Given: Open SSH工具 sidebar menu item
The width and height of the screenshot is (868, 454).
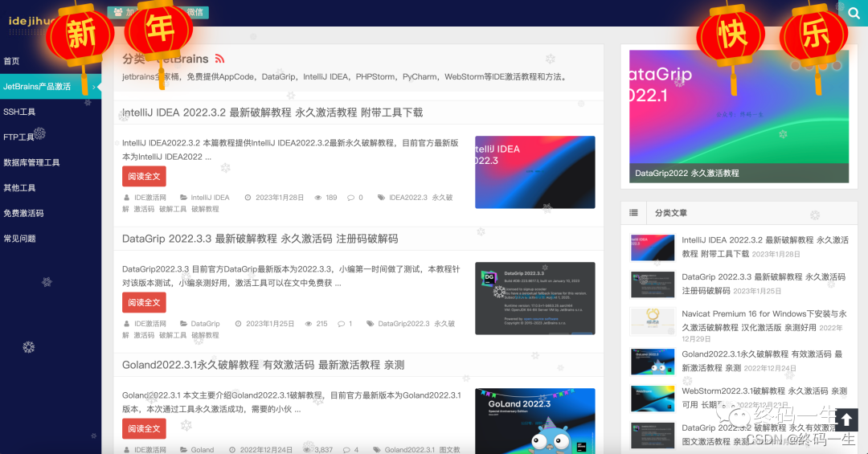Looking at the screenshot, I should tap(19, 112).
